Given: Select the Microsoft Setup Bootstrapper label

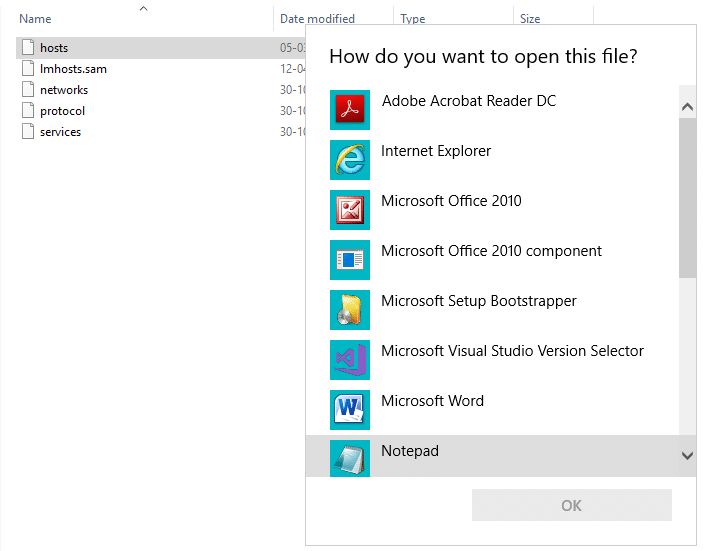Looking at the screenshot, I should pos(479,301).
